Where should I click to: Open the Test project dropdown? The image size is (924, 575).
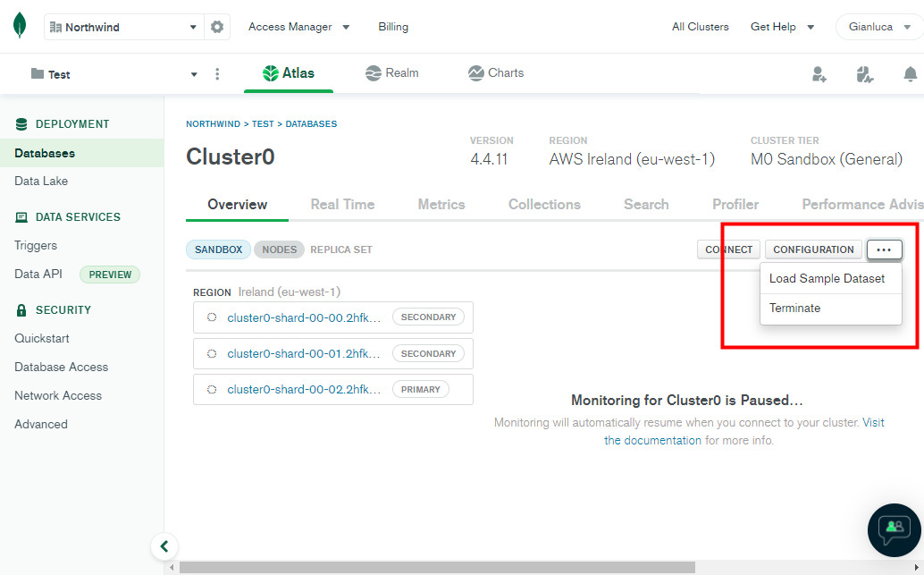(x=113, y=74)
